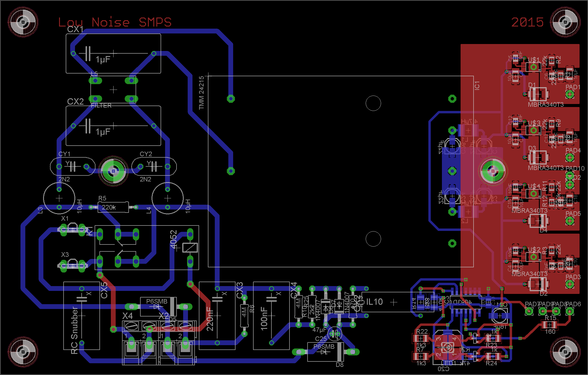
Task: Click the U$2 component label
Action: click(534, 249)
